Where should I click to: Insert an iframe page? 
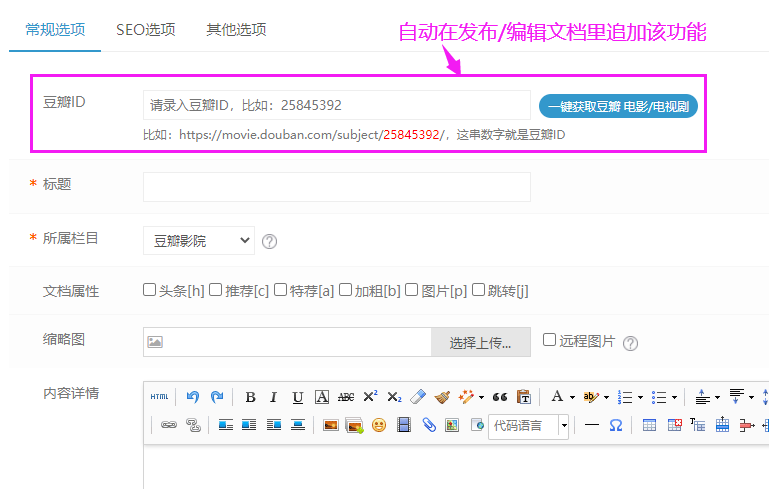pos(477,425)
